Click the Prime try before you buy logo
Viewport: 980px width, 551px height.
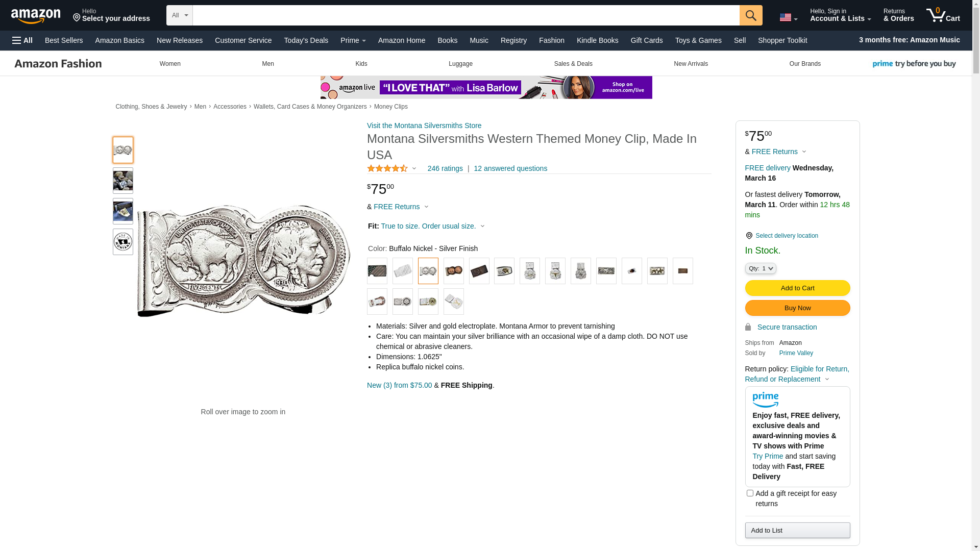pos(914,64)
